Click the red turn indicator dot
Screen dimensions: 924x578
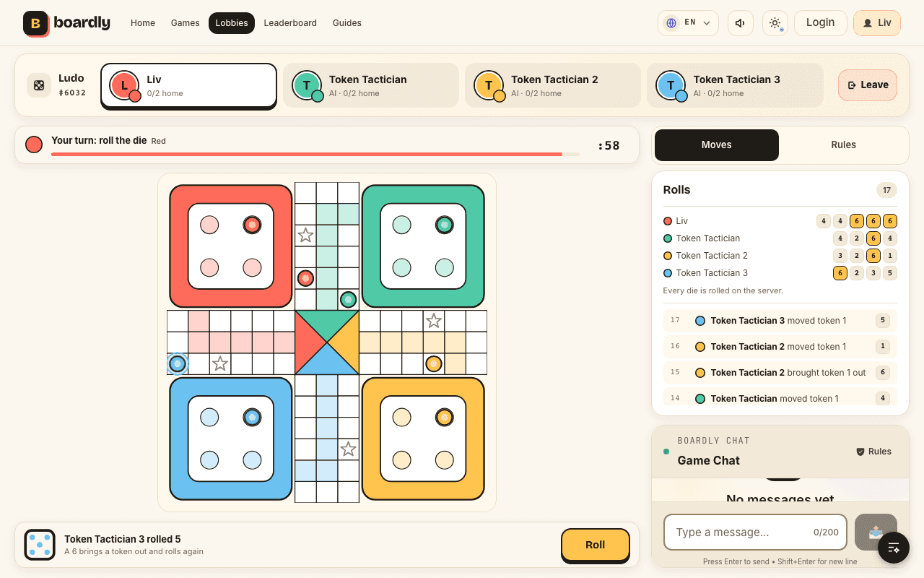(34, 144)
